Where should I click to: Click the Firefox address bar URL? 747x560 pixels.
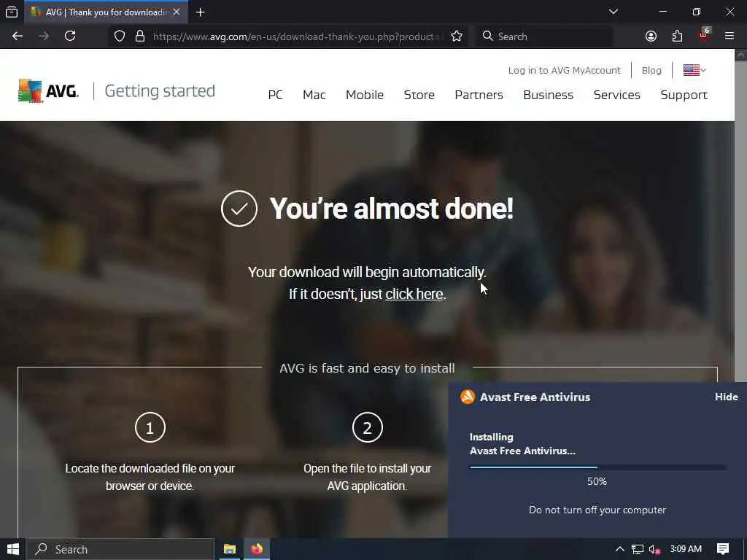(x=298, y=36)
